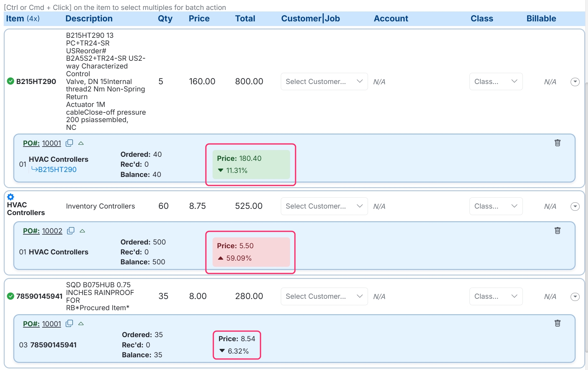Viewport: 588px width, 370px height.
Task: Open the row actions menu for 78590145941
Action: [575, 297]
